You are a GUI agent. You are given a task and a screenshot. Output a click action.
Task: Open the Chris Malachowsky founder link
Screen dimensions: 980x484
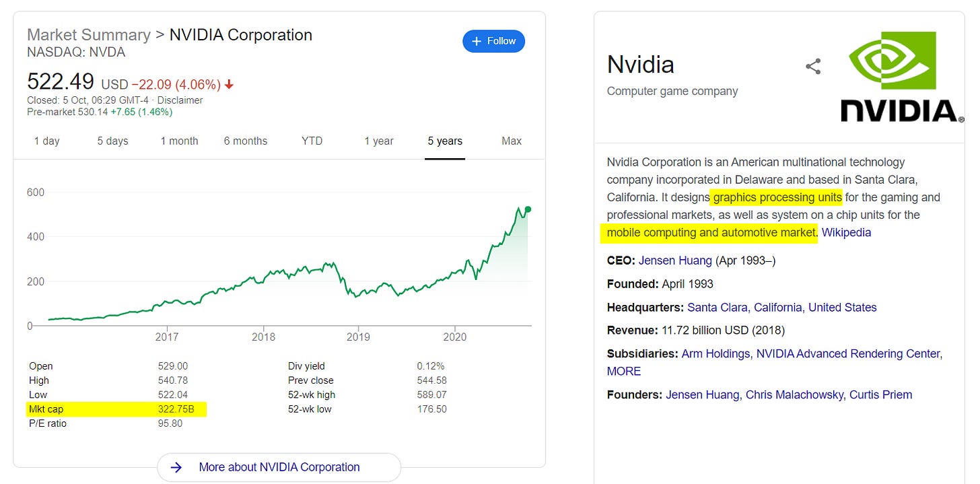point(794,395)
